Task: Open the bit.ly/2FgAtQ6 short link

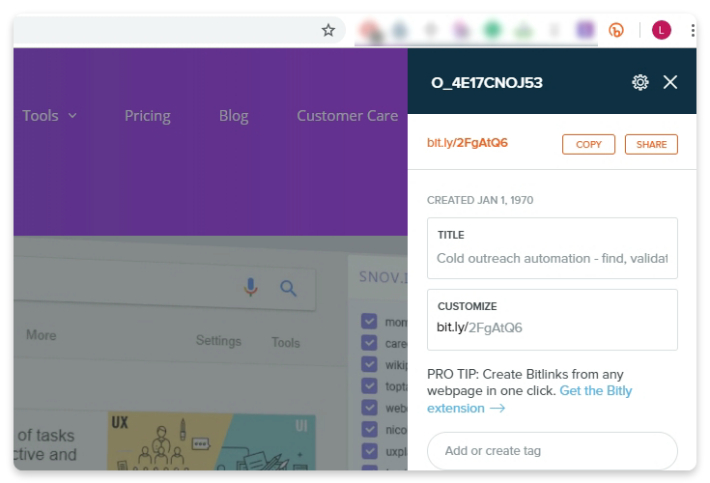Action: tap(467, 143)
